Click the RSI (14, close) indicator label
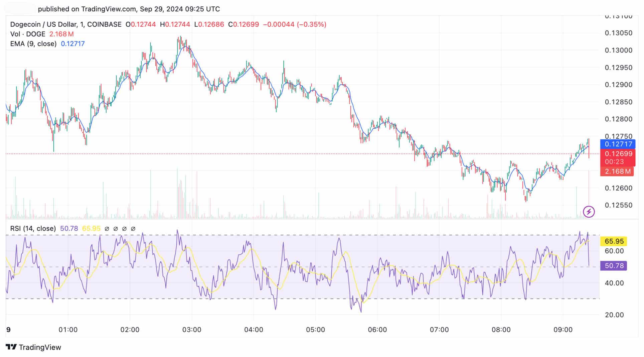Screen dimensions: 644x357 pos(33,228)
